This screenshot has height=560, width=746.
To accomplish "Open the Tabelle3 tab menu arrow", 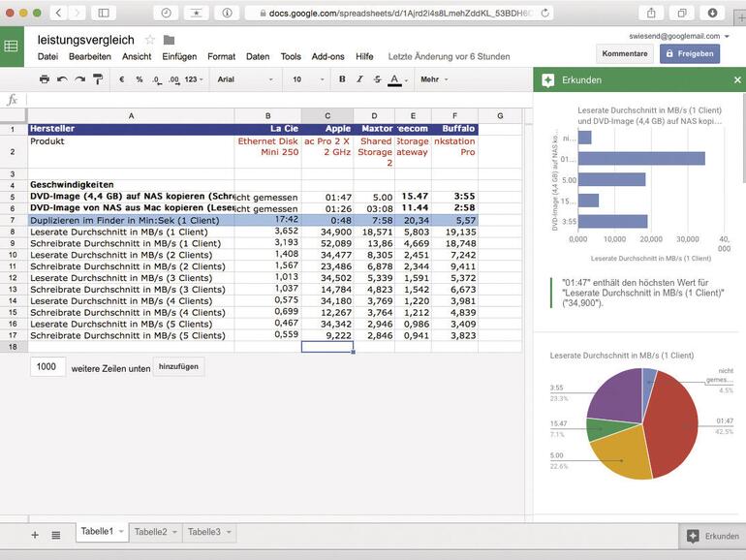I will [x=229, y=532].
